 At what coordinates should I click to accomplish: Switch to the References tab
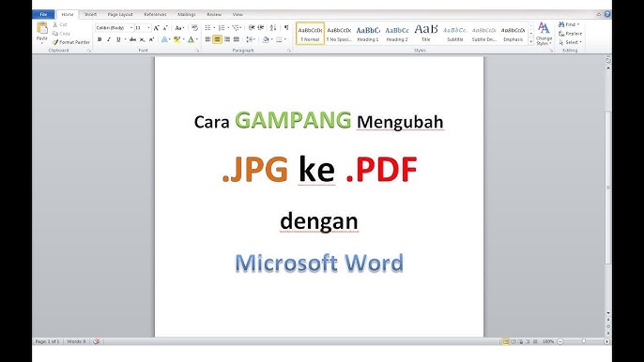(x=155, y=14)
